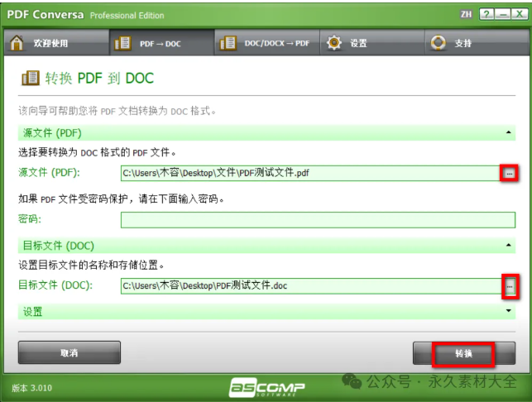Open help with the question mark button
The width and height of the screenshot is (532, 402).
(x=486, y=14)
